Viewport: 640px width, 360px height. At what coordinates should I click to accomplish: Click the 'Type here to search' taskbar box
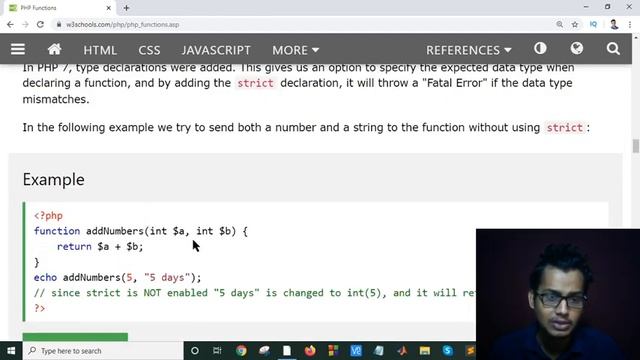tap(103, 351)
